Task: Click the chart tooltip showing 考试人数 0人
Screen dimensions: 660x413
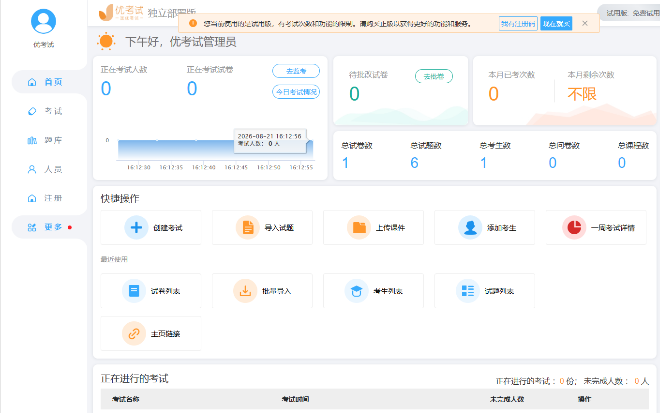Action: coord(270,140)
